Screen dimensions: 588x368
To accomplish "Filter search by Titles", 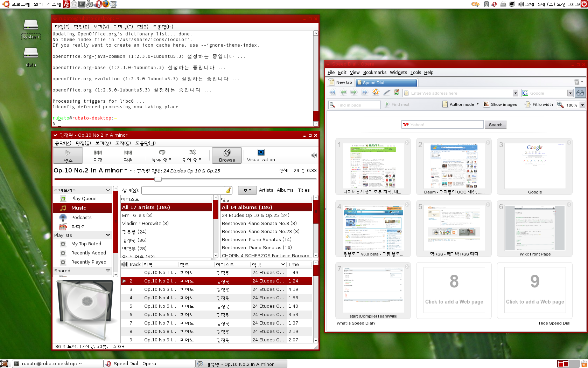I will [x=304, y=190].
